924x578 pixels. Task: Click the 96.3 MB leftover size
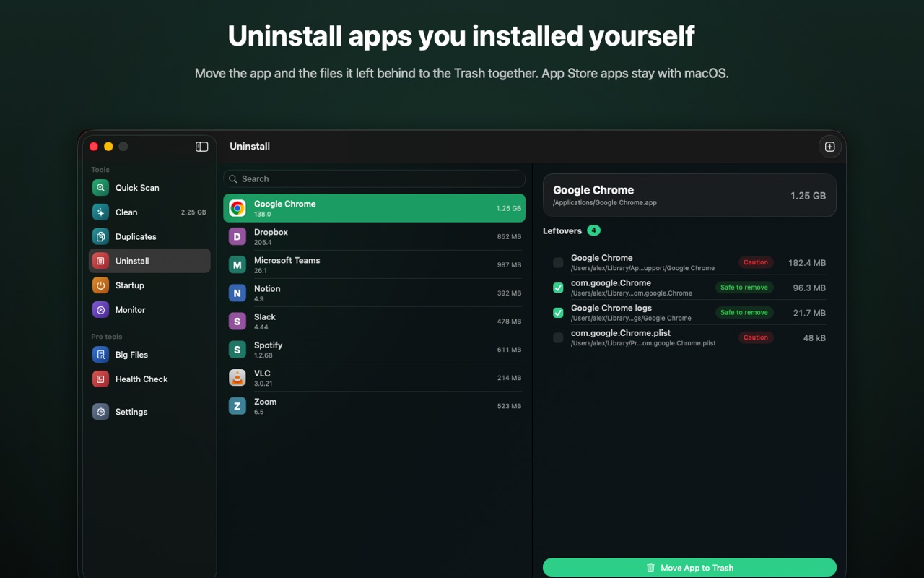pos(809,288)
